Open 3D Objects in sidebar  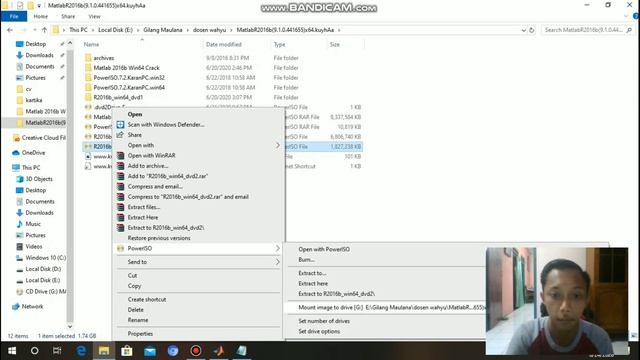[34, 179]
